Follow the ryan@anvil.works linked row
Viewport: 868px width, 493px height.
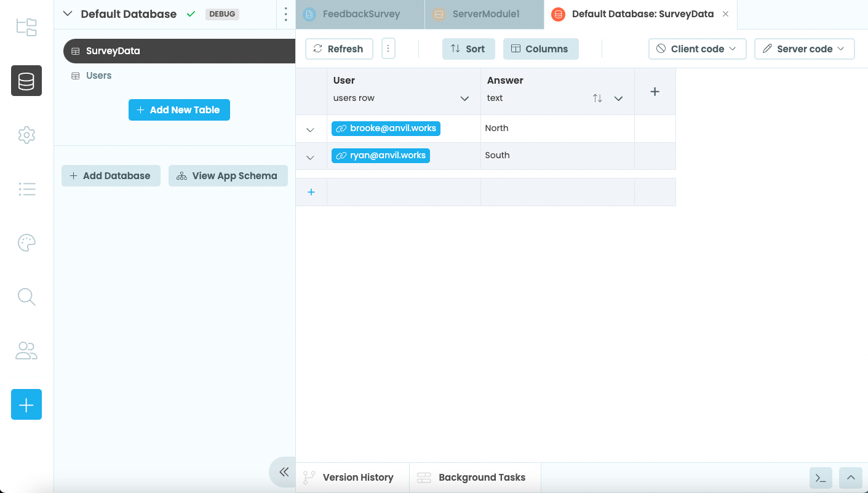pos(380,155)
